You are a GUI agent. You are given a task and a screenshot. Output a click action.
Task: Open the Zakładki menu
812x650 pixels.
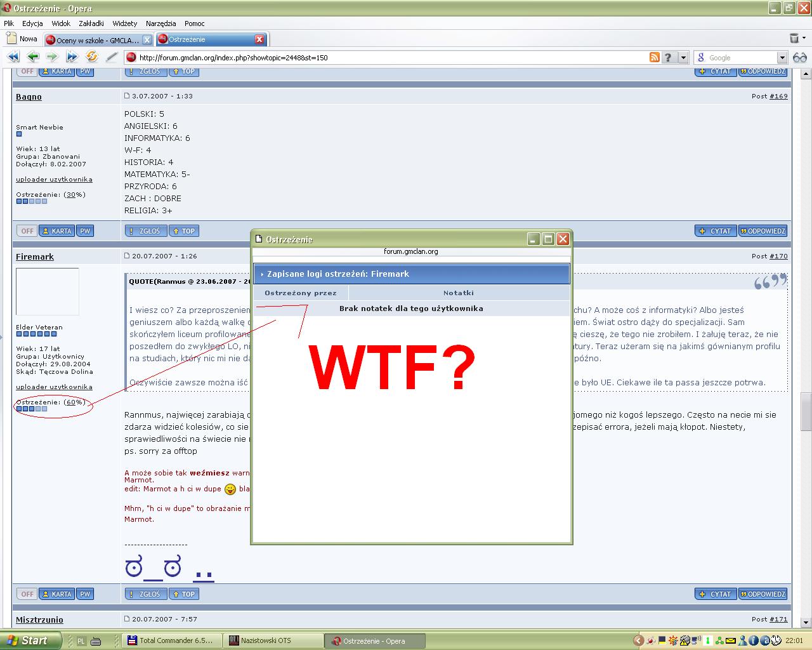91,23
